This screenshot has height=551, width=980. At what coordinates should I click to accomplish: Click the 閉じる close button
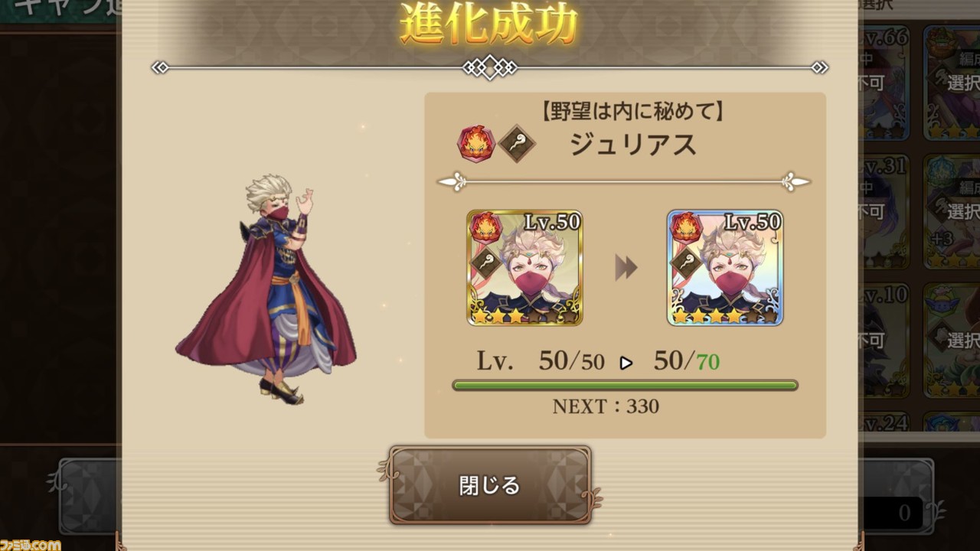490,485
